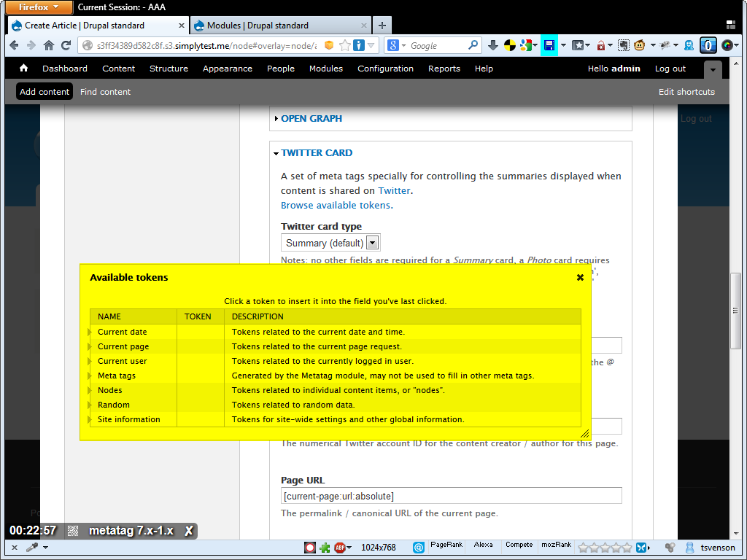Log out from the admin toolbar
Screen dimensions: 747x560
click(x=670, y=69)
